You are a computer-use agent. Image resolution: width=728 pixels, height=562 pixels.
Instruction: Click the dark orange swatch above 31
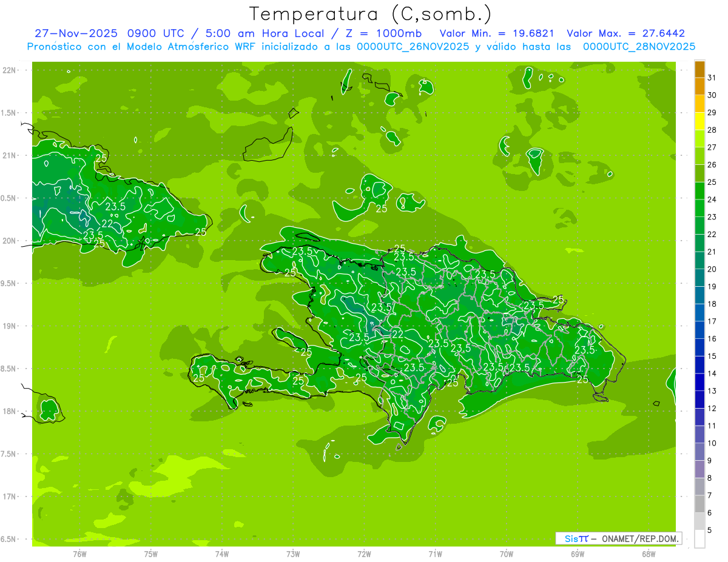point(699,69)
